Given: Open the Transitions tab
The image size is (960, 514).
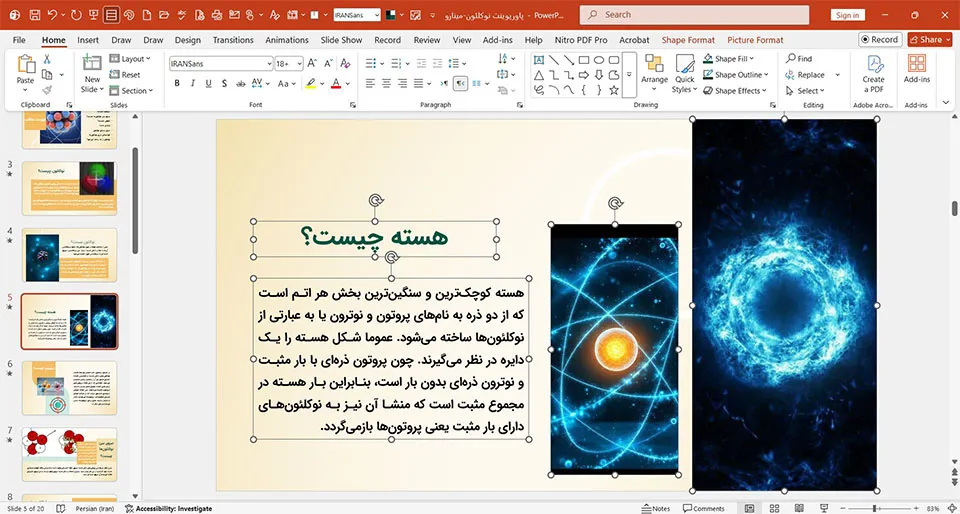Looking at the screenshot, I should [233, 40].
